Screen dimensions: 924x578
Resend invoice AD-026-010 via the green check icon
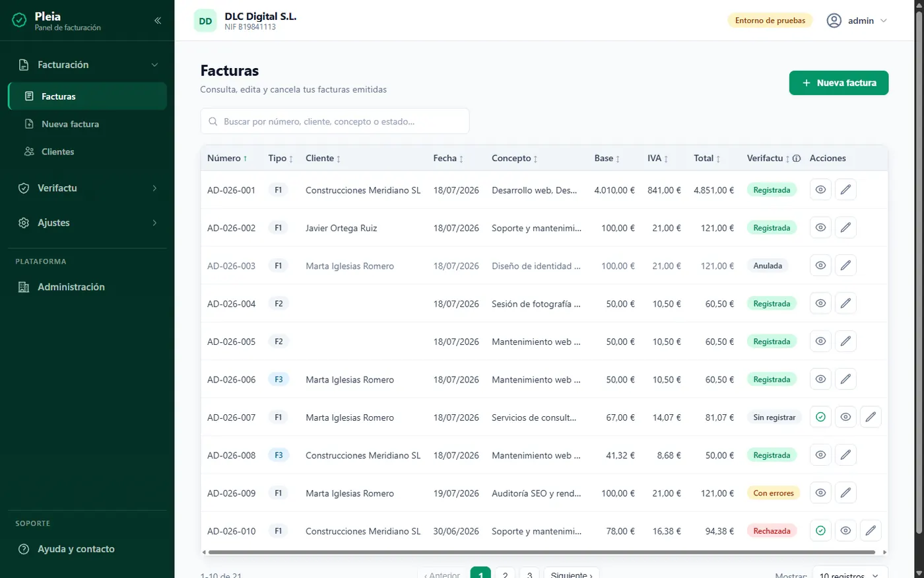coord(820,530)
